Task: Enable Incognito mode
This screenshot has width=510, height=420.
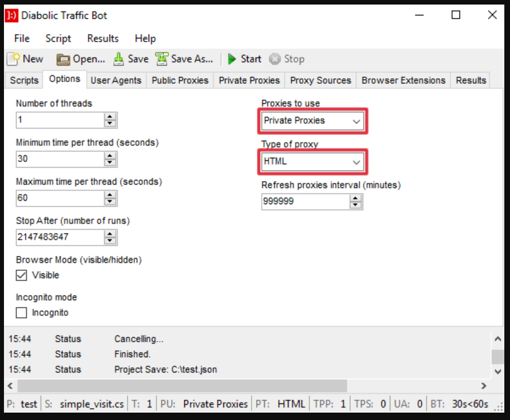Action: point(21,312)
